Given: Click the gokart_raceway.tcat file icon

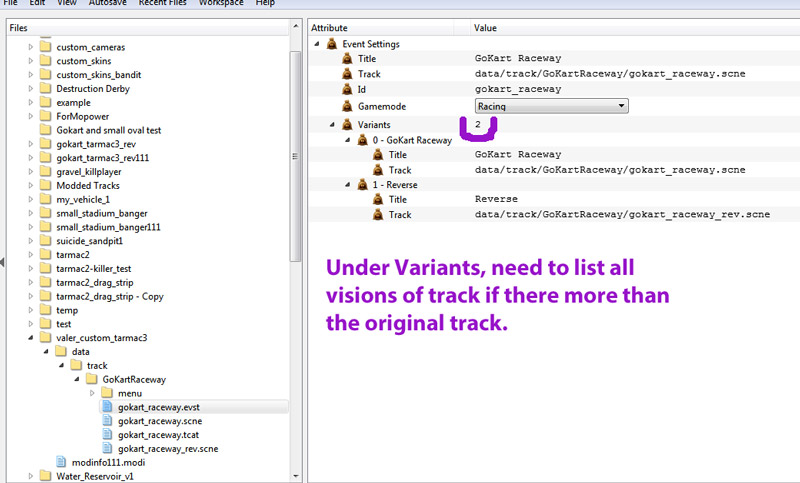Looking at the screenshot, I should tap(107, 434).
